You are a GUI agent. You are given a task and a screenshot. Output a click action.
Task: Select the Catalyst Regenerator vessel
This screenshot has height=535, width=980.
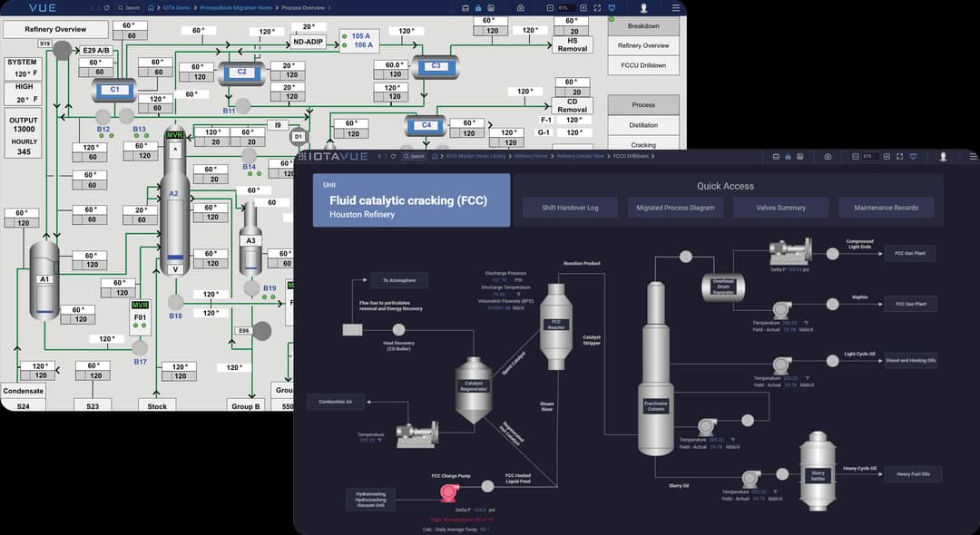coord(473,390)
